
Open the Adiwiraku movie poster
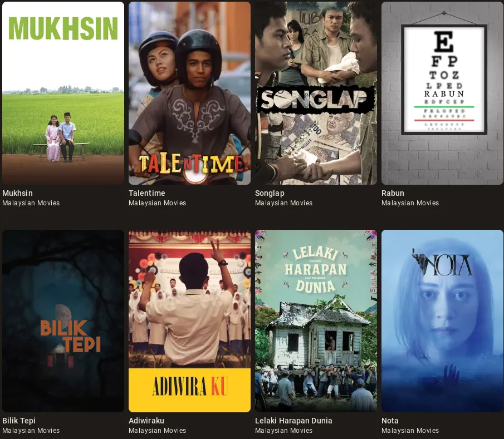click(x=190, y=321)
